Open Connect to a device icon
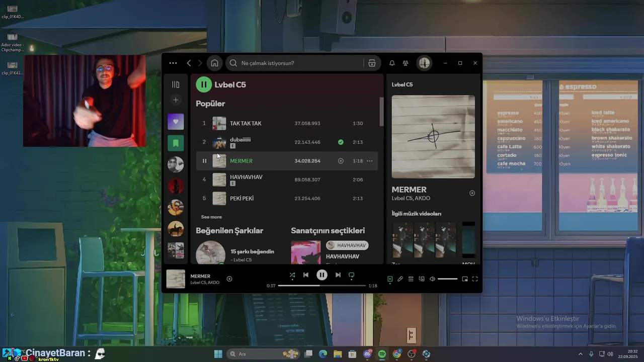Image resolution: width=644 pixels, height=362 pixels. click(422, 279)
